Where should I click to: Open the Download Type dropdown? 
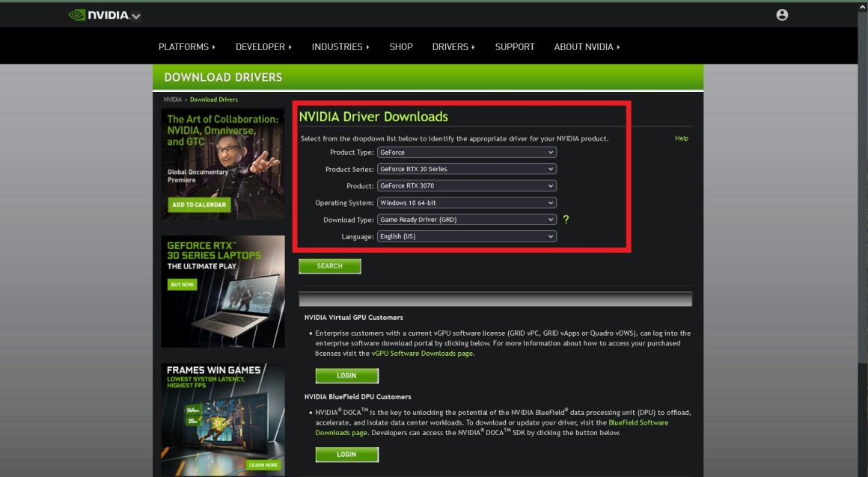467,220
